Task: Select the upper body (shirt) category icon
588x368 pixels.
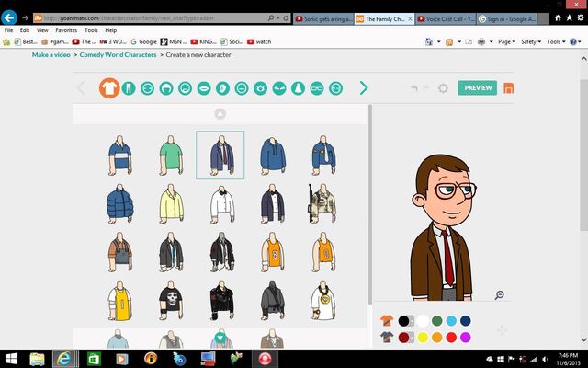Action: tap(109, 88)
